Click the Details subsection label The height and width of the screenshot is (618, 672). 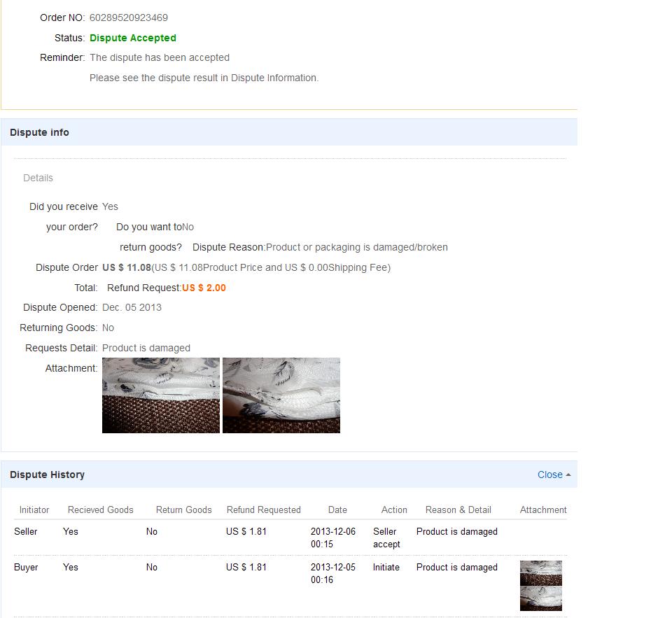pos(38,178)
